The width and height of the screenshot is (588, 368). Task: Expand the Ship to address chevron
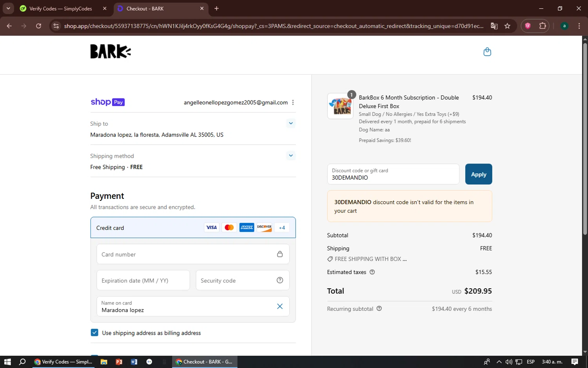[291, 123]
